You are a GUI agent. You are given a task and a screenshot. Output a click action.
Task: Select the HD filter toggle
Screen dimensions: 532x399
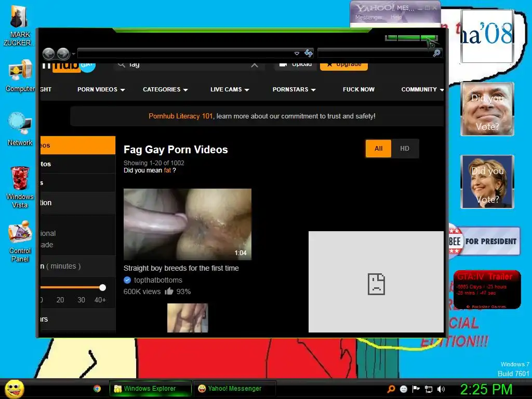404,149
